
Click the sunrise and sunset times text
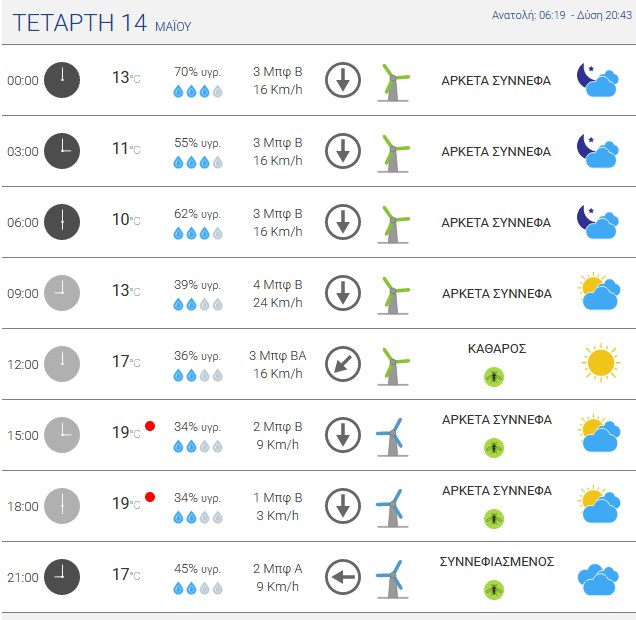coord(562,15)
